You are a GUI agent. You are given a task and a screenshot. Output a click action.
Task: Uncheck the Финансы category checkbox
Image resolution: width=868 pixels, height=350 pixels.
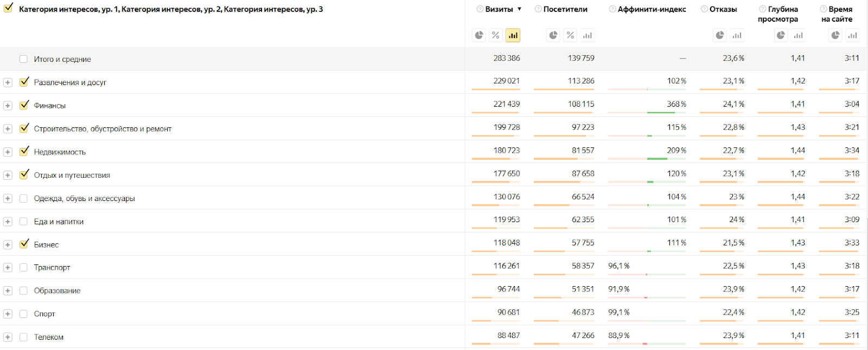(x=24, y=106)
